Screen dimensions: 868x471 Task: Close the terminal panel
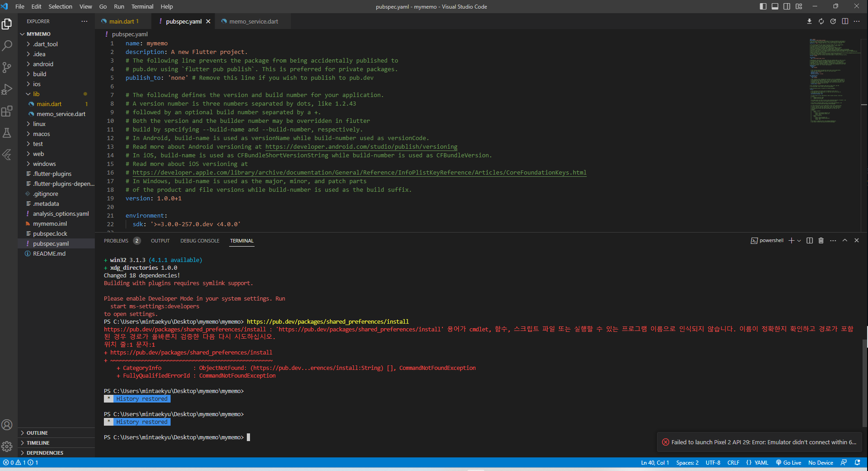(x=857, y=241)
